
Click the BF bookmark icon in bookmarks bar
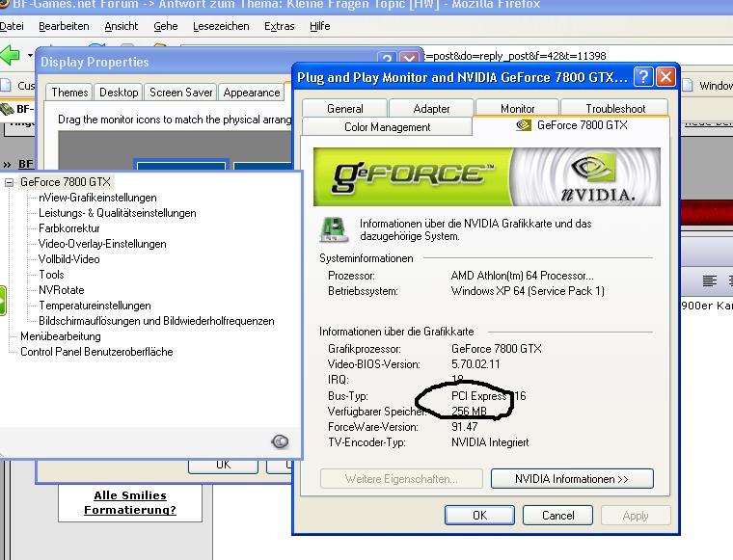coord(7,109)
